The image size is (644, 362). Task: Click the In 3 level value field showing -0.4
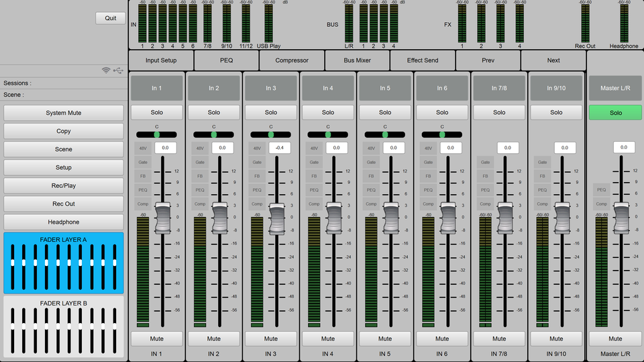tap(279, 148)
